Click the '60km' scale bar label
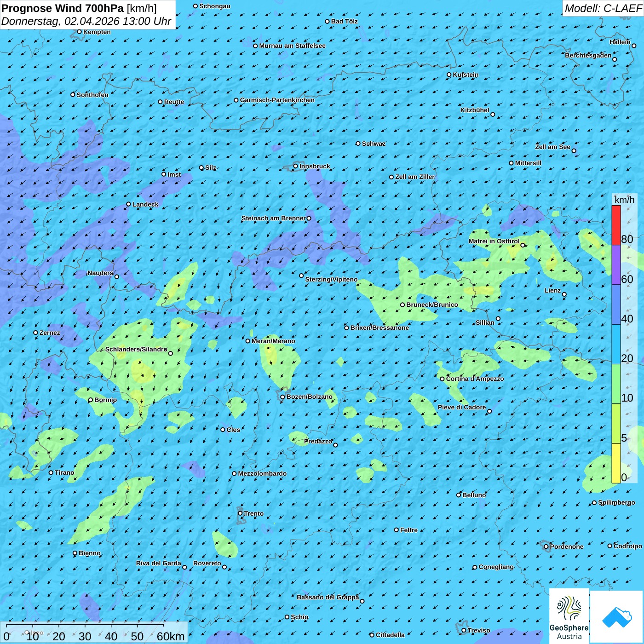This screenshot has height=644, width=644. point(171,636)
